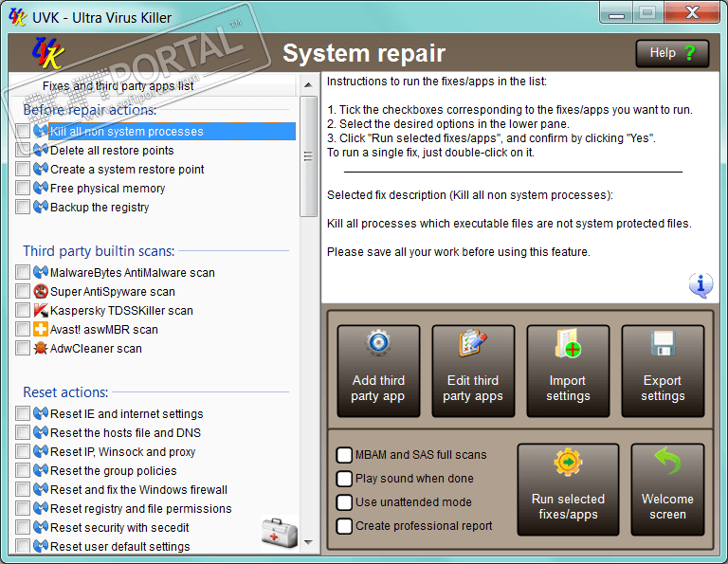
Task: Click the Avast! aswMBR orange icon
Action: tap(41, 330)
